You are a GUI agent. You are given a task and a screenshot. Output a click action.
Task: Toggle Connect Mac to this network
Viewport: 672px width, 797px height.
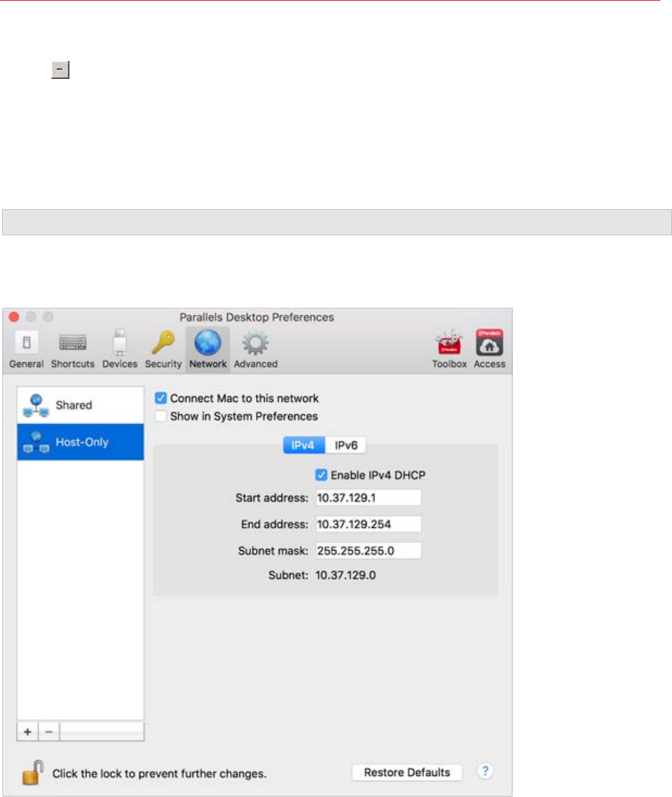[161, 398]
